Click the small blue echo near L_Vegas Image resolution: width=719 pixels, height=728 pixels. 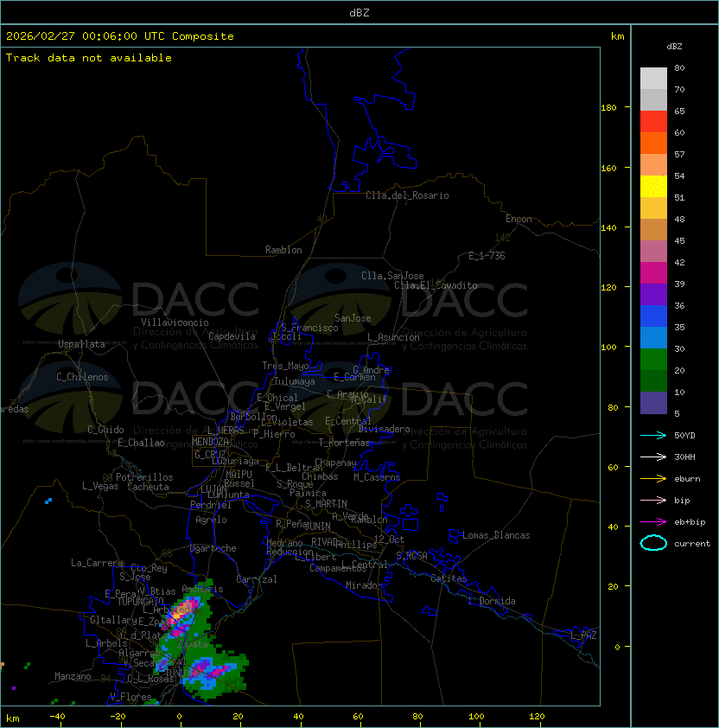tap(48, 501)
